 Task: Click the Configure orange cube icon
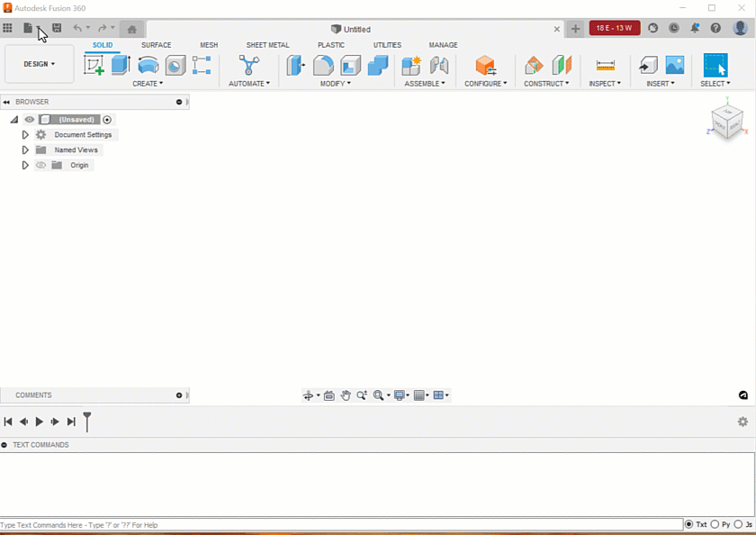[x=485, y=65]
